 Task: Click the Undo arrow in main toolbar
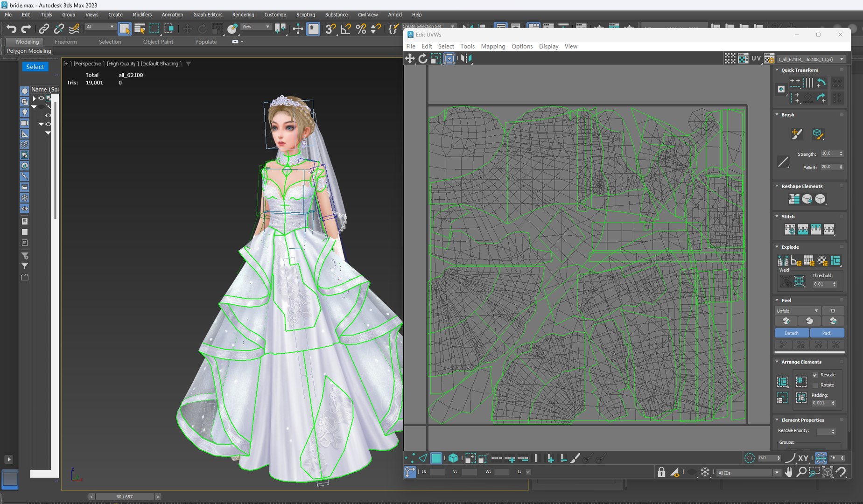pyautogui.click(x=11, y=29)
